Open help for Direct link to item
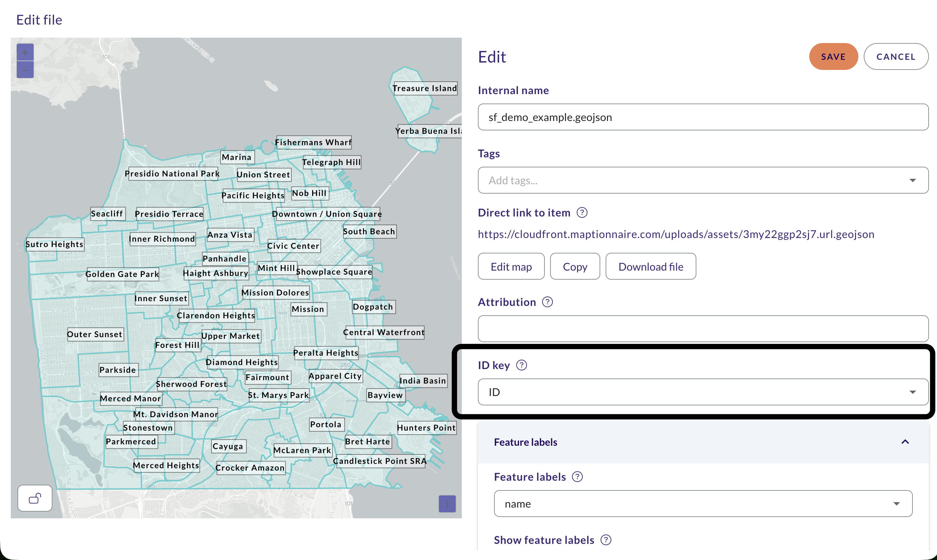Screen dimensions: 937x560 pos(582,213)
